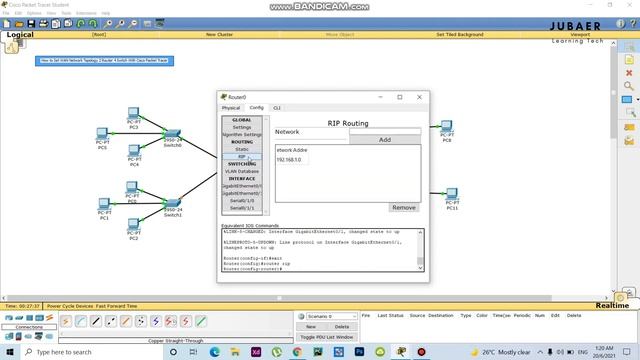Select 192.168.1.0 in the network list

tap(289, 160)
